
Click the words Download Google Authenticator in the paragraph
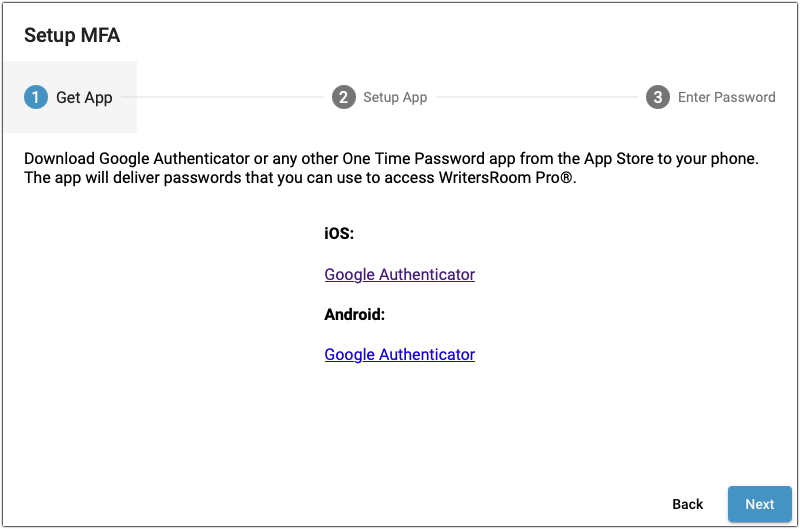pos(137,159)
